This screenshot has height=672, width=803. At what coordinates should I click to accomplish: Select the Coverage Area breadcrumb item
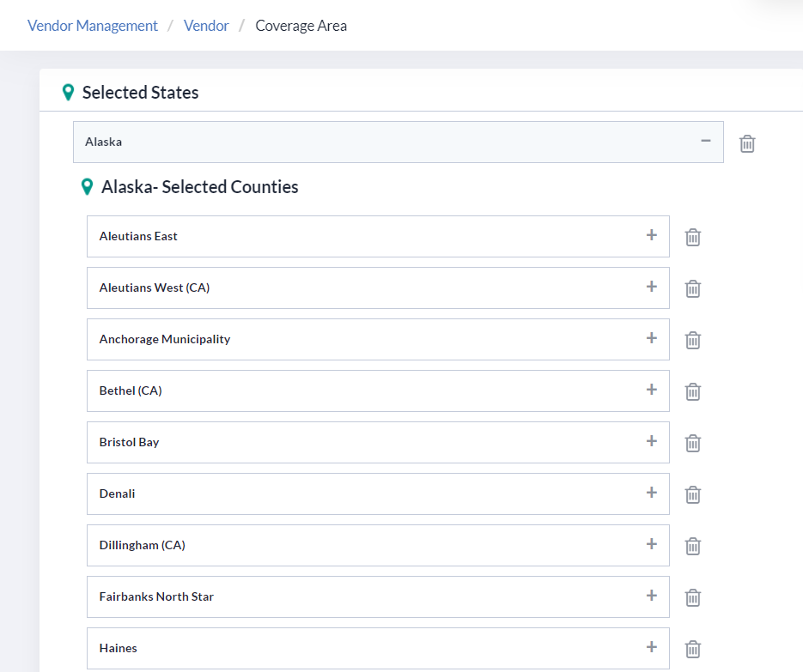(301, 25)
